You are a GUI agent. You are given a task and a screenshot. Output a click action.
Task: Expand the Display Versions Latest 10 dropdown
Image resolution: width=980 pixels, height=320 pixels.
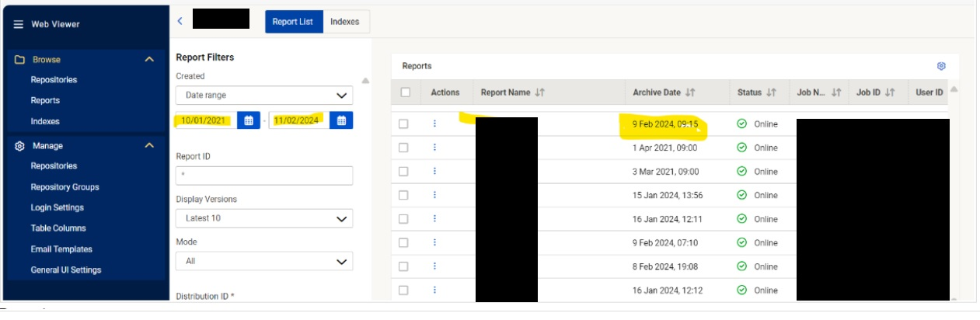tap(264, 219)
